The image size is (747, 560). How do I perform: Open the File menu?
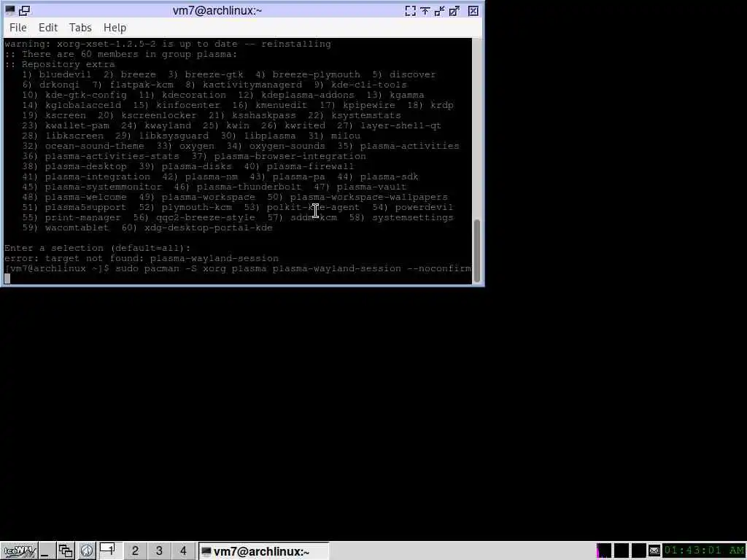pyautogui.click(x=18, y=28)
